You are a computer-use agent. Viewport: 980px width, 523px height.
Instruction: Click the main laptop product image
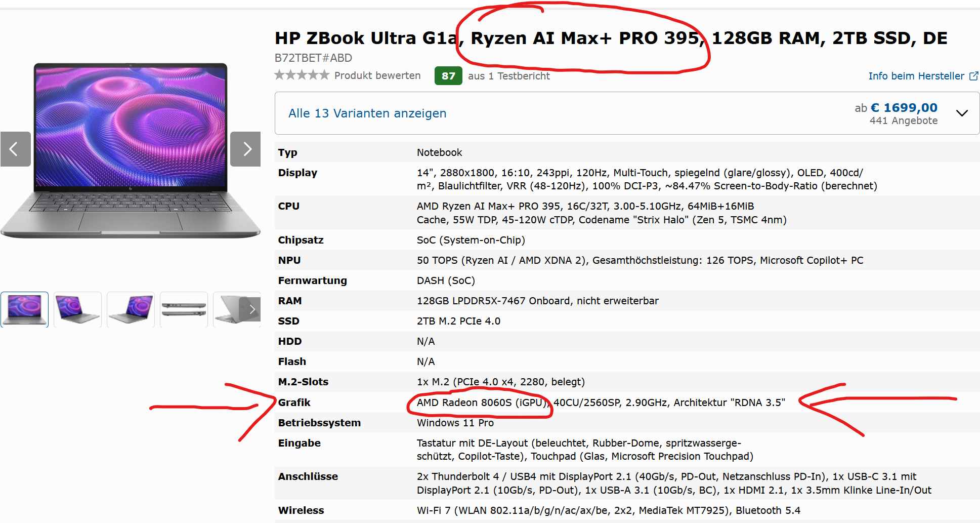pos(130,150)
